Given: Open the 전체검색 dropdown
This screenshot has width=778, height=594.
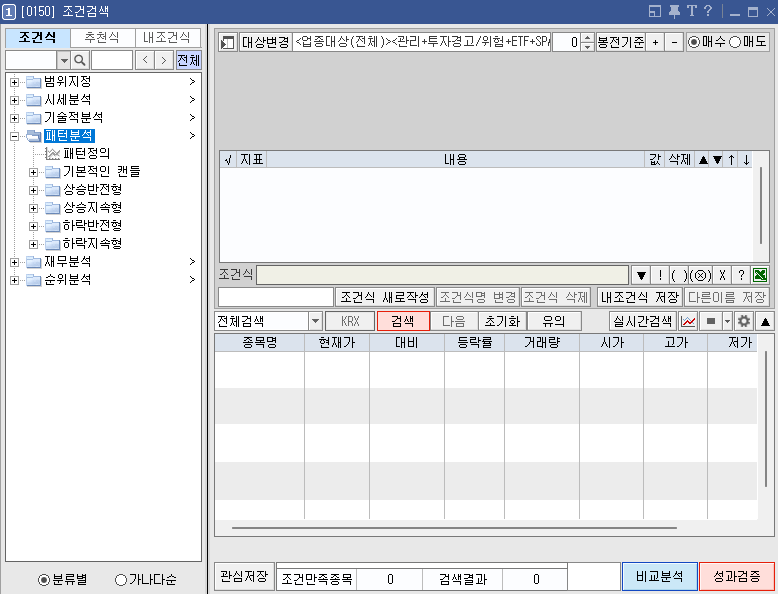Looking at the screenshot, I should pyautogui.click(x=315, y=322).
